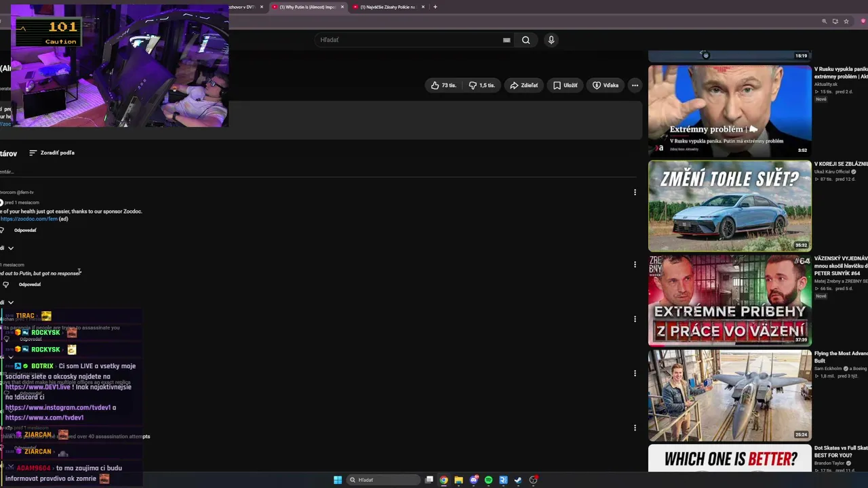This screenshot has width=868, height=488.
Task: Click the Zdieľať share button
Action: click(524, 85)
